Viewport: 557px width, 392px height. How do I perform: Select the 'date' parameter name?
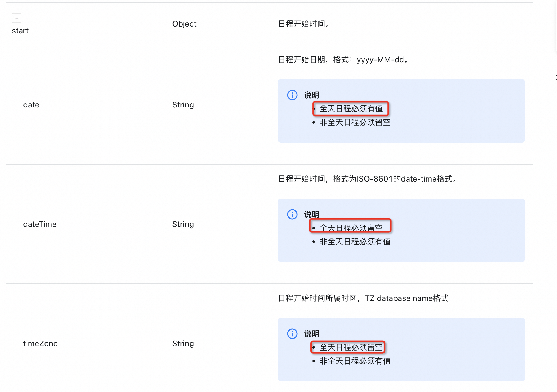pyautogui.click(x=31, y=105)
